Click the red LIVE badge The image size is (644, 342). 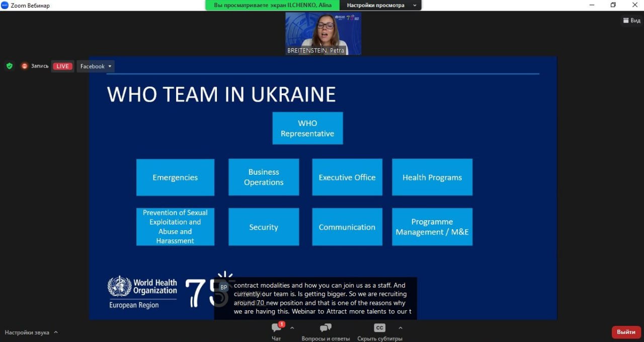(x=63, y=66)
